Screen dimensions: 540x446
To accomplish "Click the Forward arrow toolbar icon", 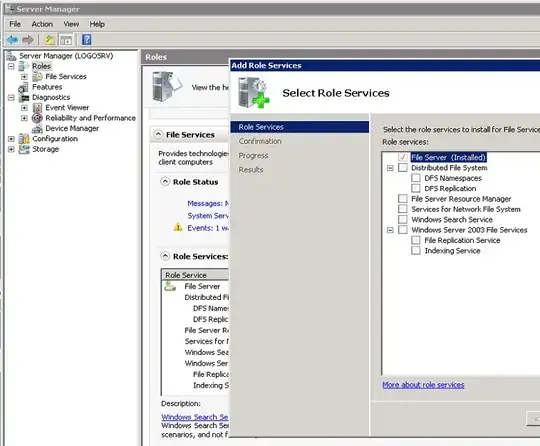I will [x=28, y=40].
